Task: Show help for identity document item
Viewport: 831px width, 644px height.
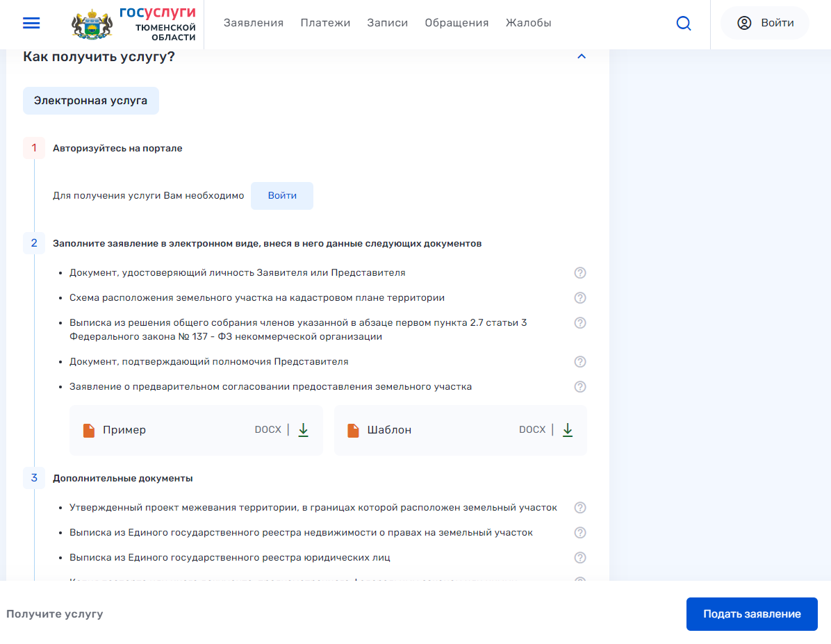Action: [580, 273]
